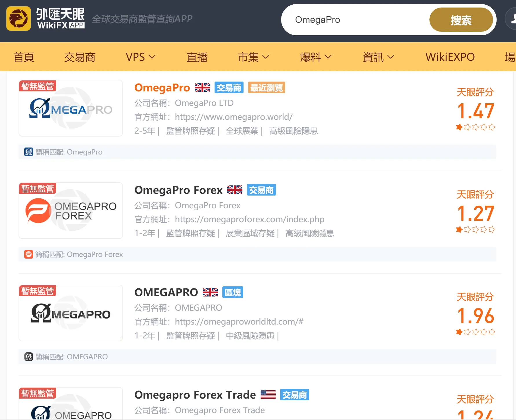Click the UK flag beside OmegaPro Forex

(x=235, y=190)
